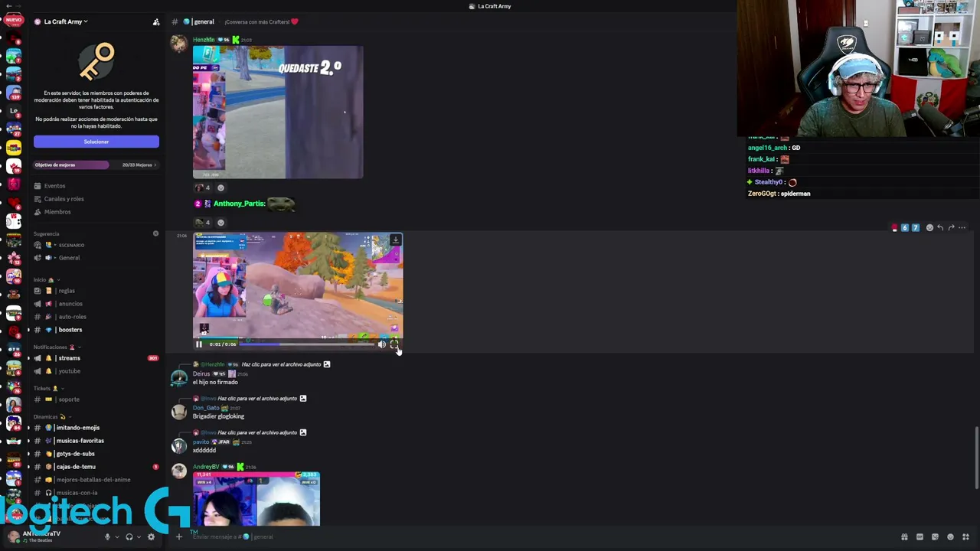Add a reaction under Anthony_Partis message
This screenshot has height=551, width=980.
pos(221,223)
